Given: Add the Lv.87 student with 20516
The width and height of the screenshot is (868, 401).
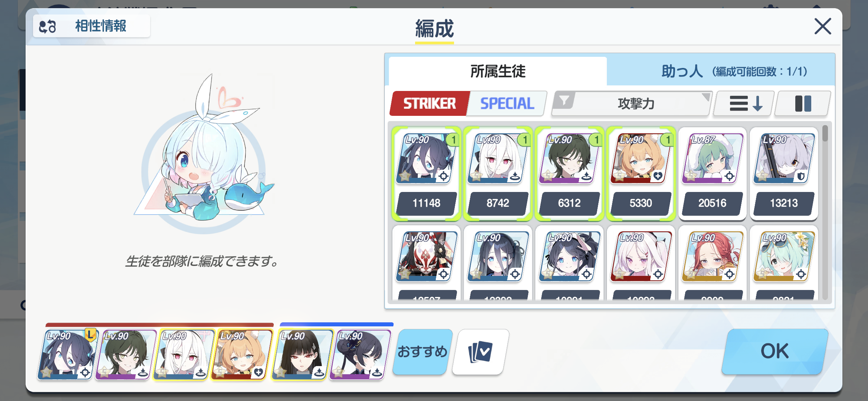Looking at the screenshot, I should 712,173.
